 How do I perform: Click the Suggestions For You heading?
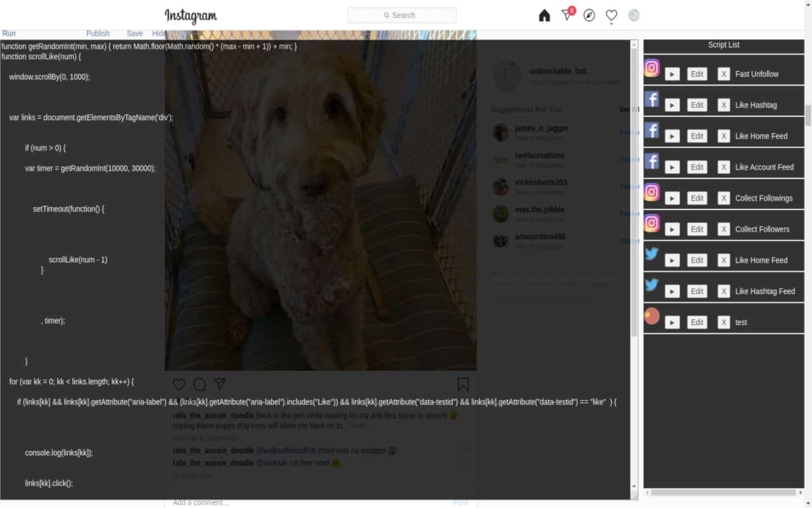[526, 109]
